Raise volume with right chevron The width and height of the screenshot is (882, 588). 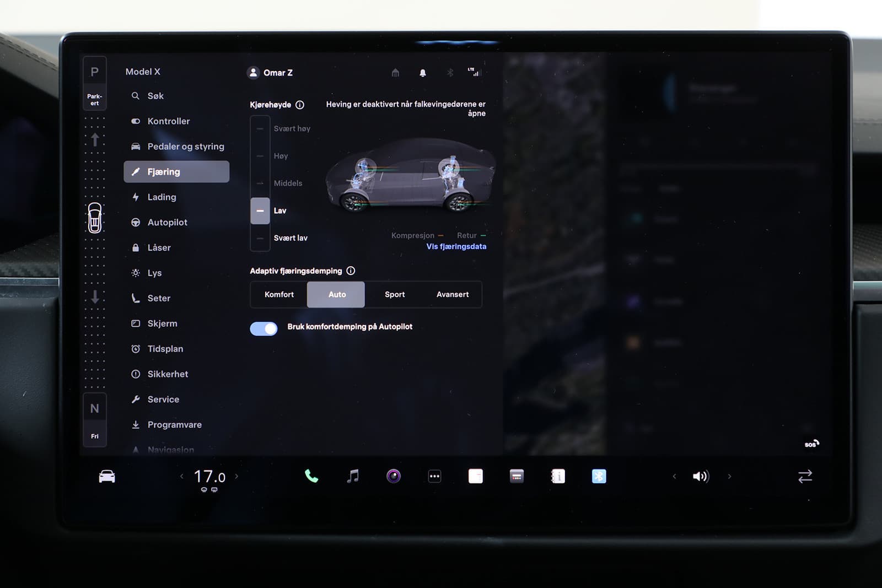(x=729, y=476)
